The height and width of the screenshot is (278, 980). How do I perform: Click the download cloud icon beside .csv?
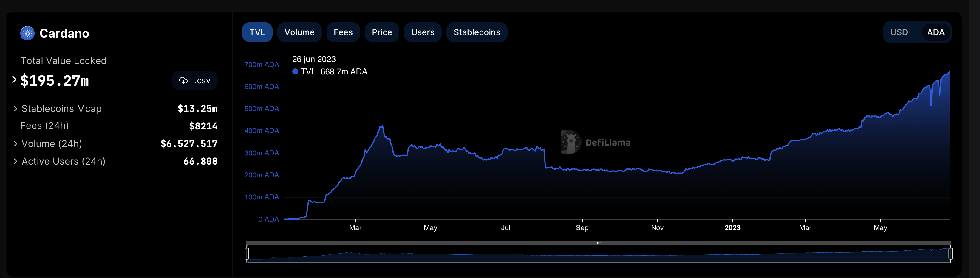pos(183,81)
